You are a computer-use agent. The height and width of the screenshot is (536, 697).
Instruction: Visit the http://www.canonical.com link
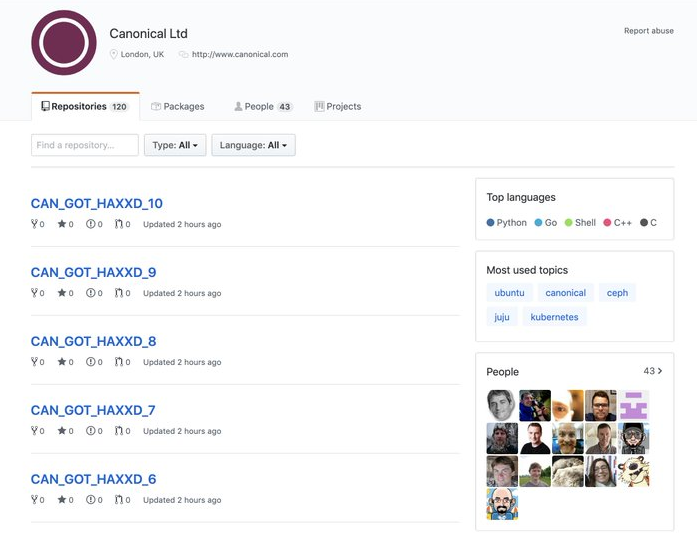click(x=240, y=54)
